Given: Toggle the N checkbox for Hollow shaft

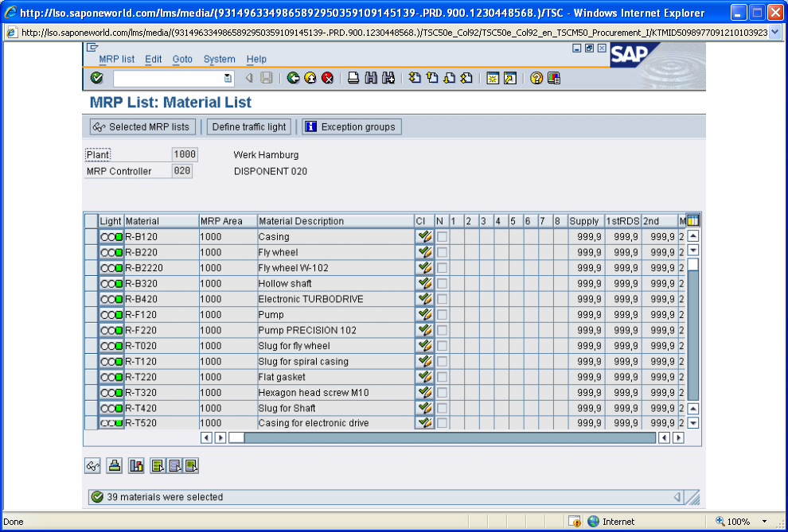Looking at the screenshot, I should click(x=443, y=284).
